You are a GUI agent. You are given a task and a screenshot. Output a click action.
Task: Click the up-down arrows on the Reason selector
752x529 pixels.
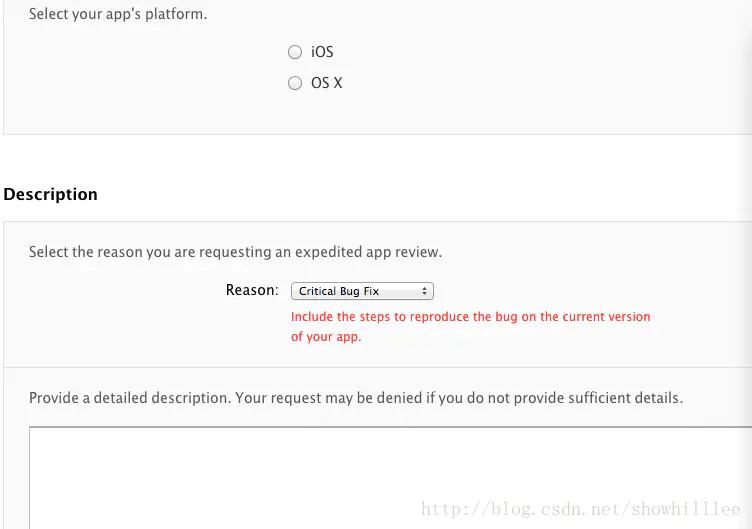[425, 291]
